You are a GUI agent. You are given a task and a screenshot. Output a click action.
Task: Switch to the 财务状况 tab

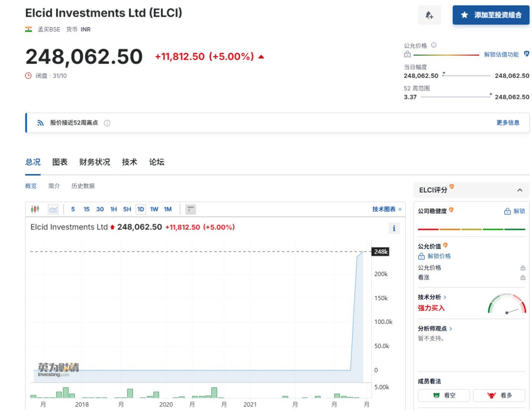click(x=95, y=162)
